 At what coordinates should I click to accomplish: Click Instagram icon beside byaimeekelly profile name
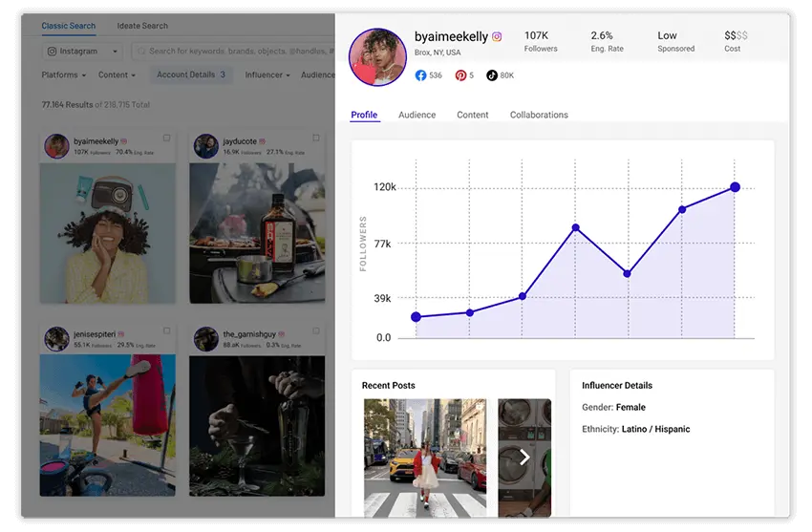(x=497, y=37)
